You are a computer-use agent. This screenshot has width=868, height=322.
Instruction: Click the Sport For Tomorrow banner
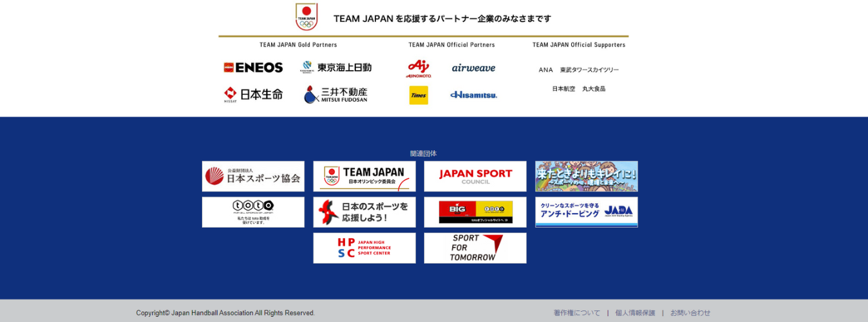475,248
